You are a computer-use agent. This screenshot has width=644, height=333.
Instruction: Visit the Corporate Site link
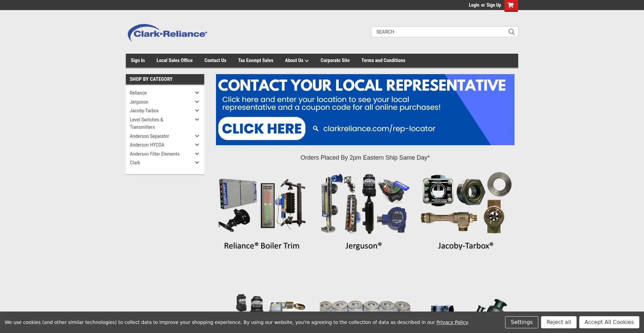pos(335,60)
